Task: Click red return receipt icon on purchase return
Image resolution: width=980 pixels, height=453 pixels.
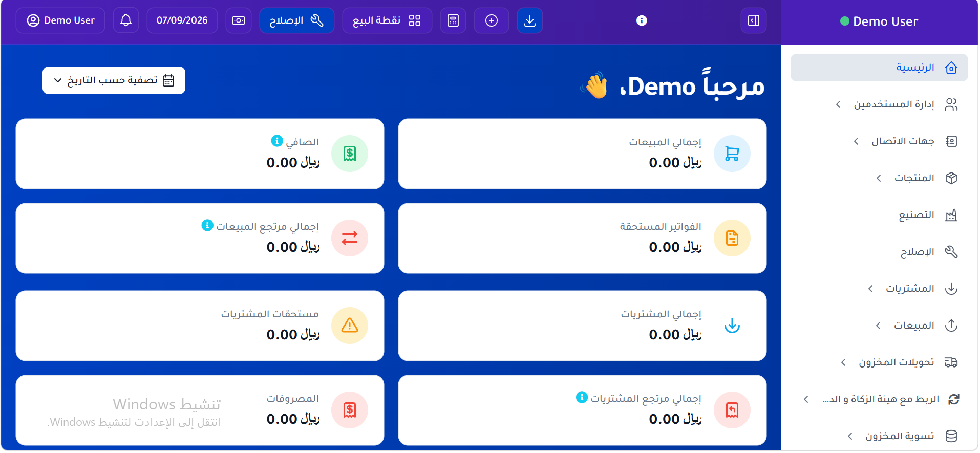Action: [732, 410]
